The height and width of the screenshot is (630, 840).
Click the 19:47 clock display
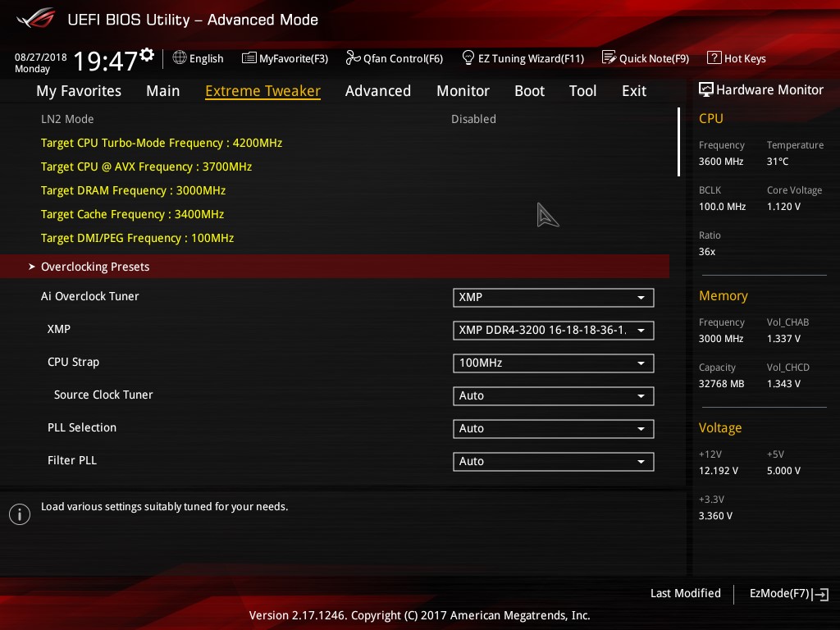(105, 61)
